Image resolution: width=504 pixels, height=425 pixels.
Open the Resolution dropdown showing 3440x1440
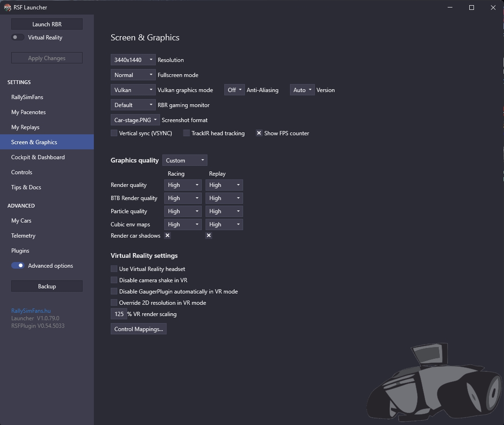point(133,60)
